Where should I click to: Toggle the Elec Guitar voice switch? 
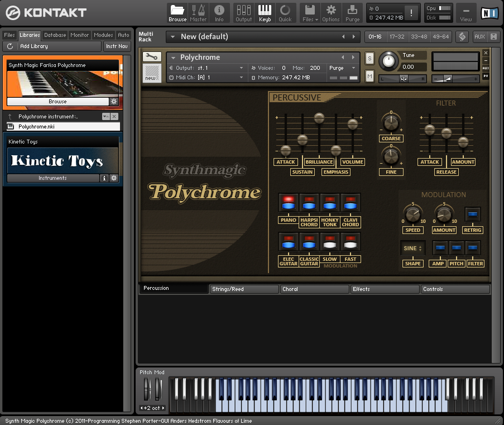(289, 242)
